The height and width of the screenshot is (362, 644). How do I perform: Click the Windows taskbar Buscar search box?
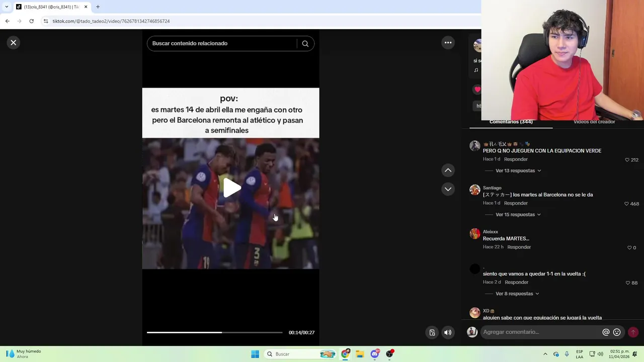point(300,354)
